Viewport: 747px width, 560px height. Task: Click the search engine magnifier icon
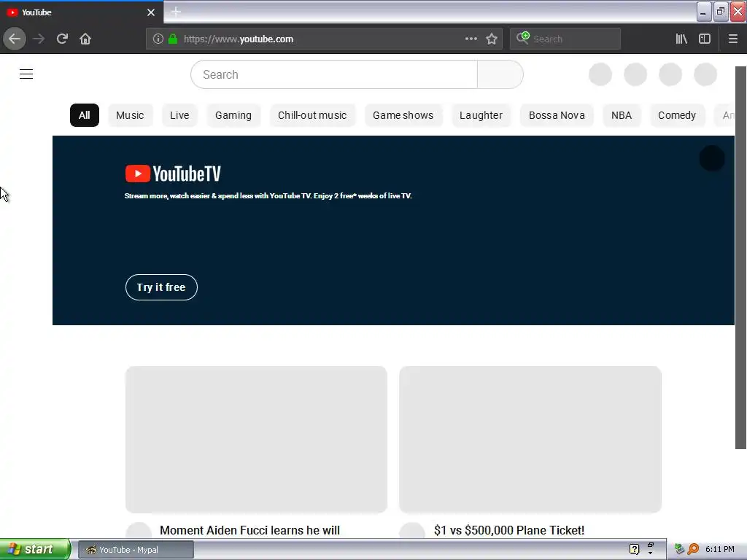coord(522,38)
